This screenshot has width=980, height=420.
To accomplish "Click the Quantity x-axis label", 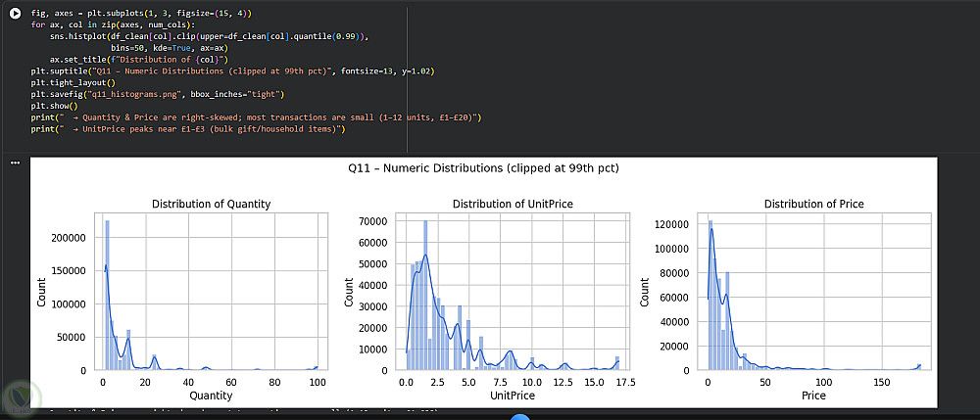I will (x=212, y=396).
